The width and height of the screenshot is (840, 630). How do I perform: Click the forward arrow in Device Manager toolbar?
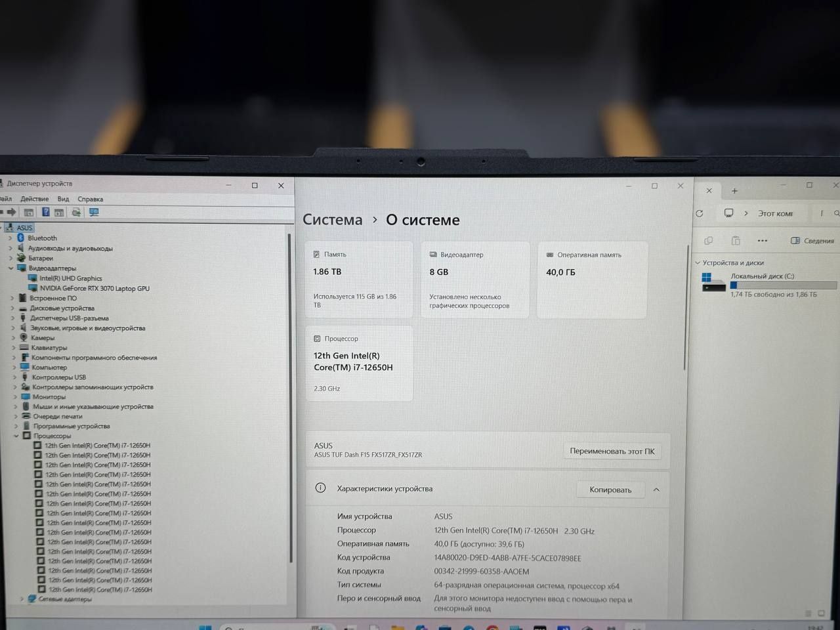tap(11, 212)
